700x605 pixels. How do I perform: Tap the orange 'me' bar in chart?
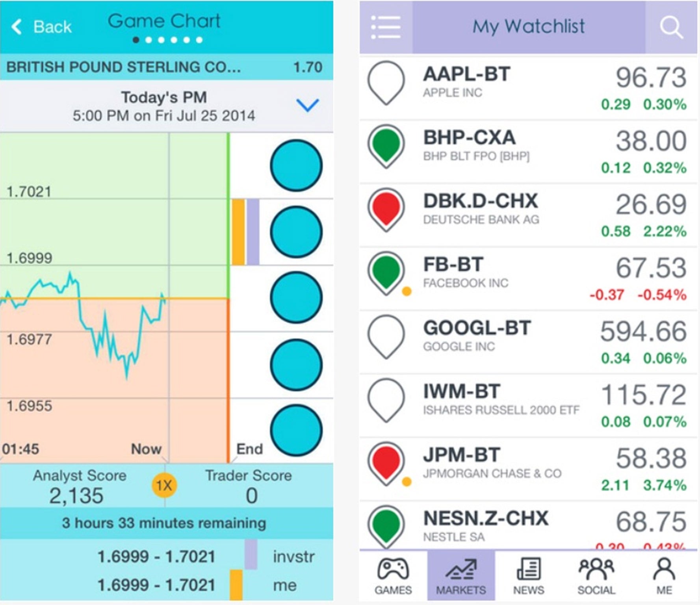point(238,232)
